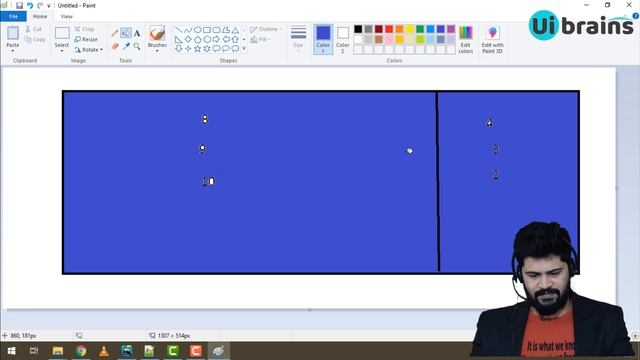Click number 10 on the canvas
This screenshot has height=360, width=640.
208,181
